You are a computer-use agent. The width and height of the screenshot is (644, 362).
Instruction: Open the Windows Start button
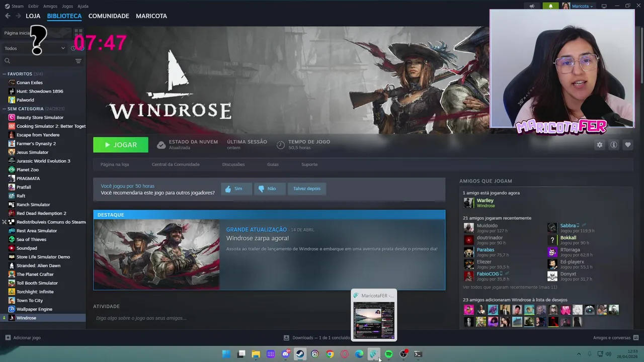pyautogui.click(x=226, y=354)
